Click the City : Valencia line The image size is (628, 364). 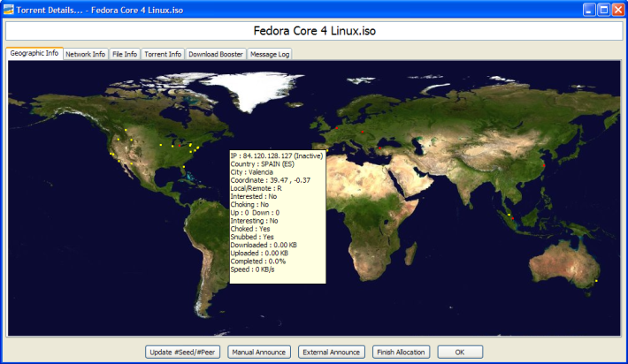[x=251, y=172]
